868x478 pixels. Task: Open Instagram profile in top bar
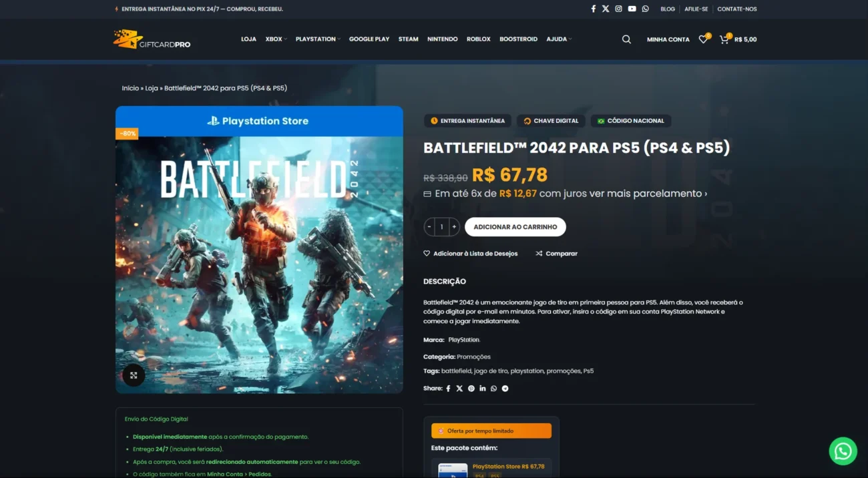[x=618, y=9]
